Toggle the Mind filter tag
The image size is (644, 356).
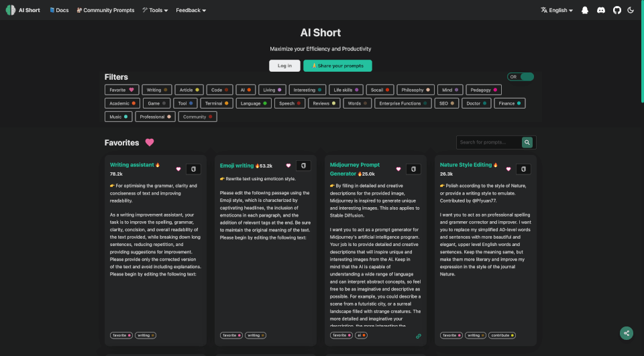point(450,90)
